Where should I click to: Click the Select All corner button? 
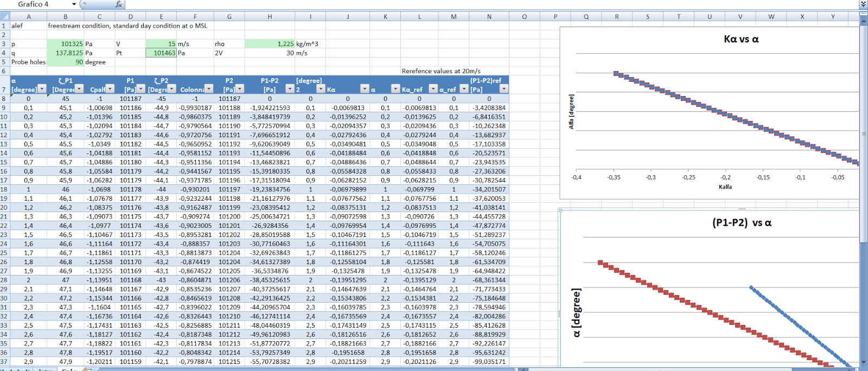(x=4, y=17)
